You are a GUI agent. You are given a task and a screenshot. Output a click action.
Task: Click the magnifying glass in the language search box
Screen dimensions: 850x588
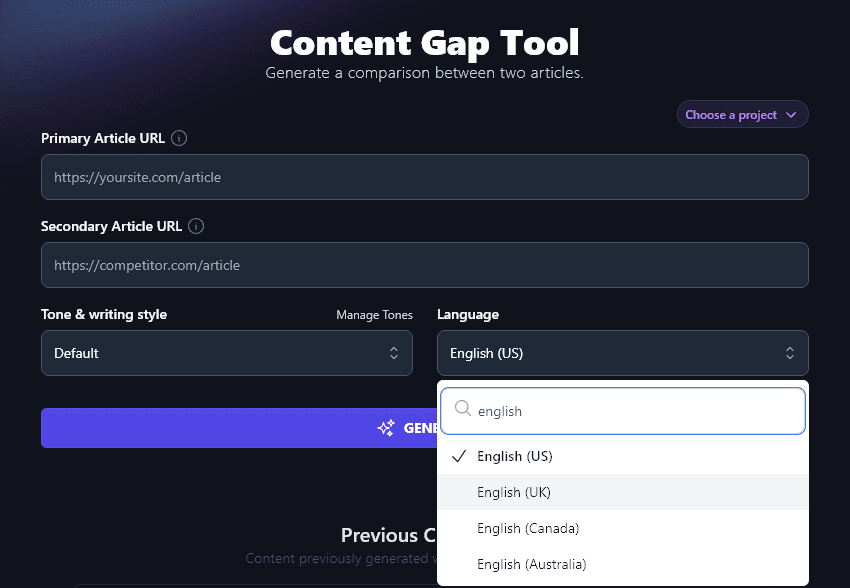click(462, 409)
